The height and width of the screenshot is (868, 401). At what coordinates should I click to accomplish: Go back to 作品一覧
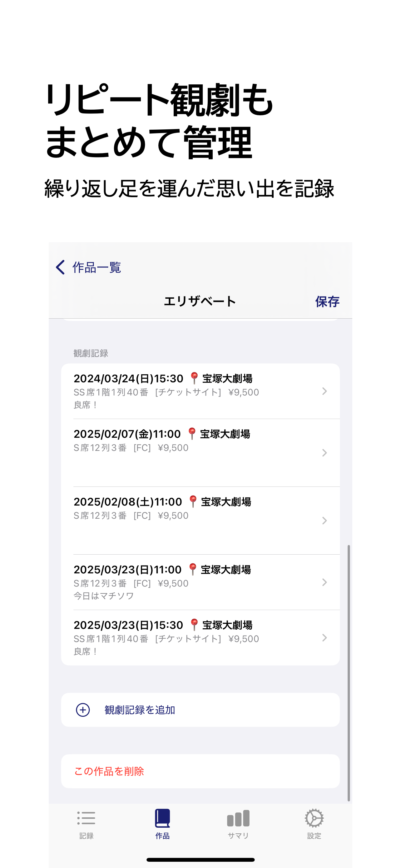pos(96,267)
